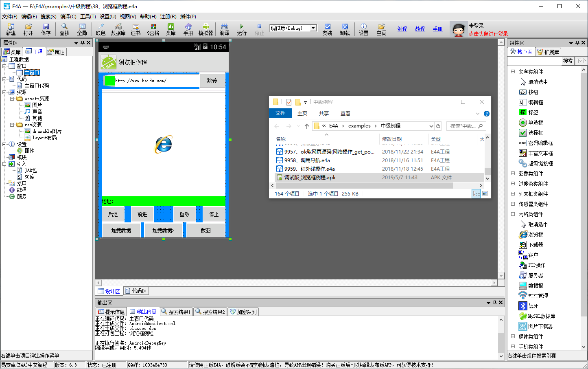The width and height of the screenshot is (588, 369).
Task: Switch to the 搜索结果1 tab
Action: [x=176, y=312]
